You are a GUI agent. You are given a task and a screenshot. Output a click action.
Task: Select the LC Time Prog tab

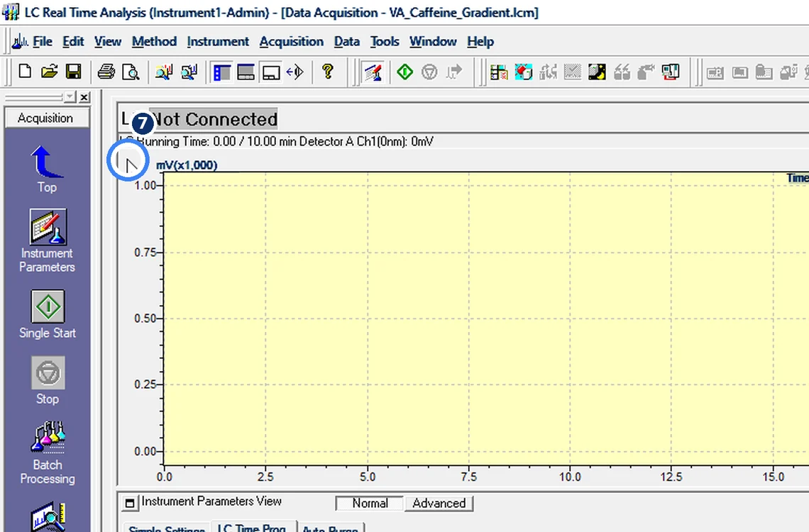point(252,527)
